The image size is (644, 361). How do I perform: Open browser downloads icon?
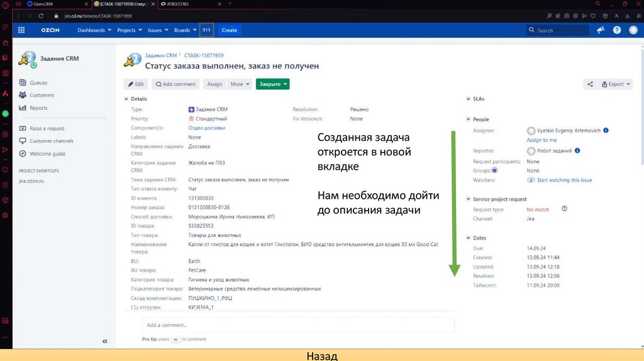point(627,16)
